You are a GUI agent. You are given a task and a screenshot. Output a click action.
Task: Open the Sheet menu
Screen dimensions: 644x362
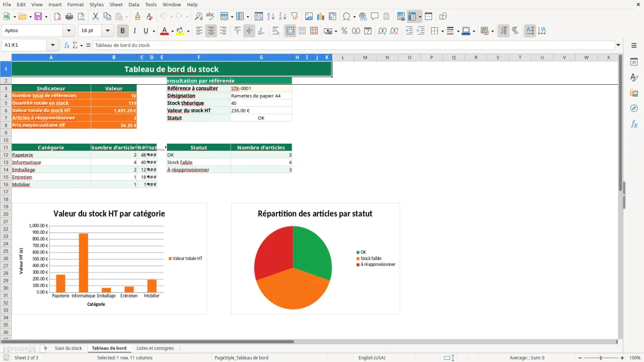coord(116,4)
